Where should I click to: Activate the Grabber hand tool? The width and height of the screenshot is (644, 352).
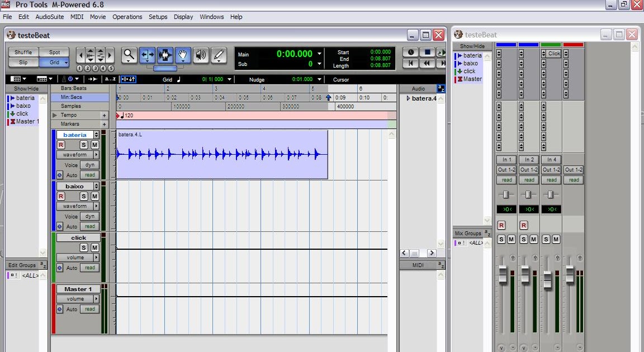pos(183,55)
